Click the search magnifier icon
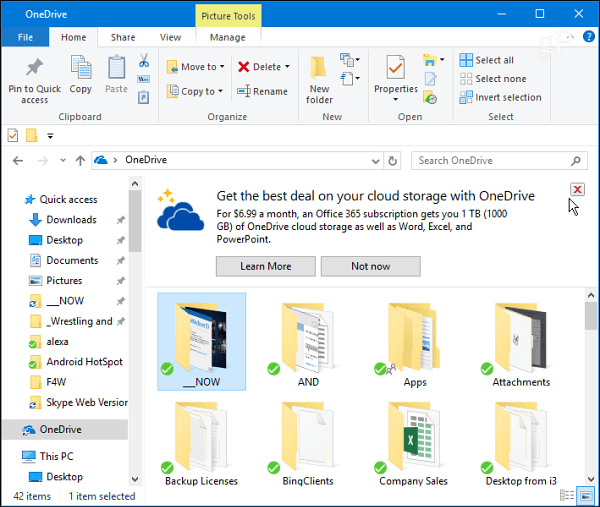This screenshot has height=507, width=600. (576, 161)
